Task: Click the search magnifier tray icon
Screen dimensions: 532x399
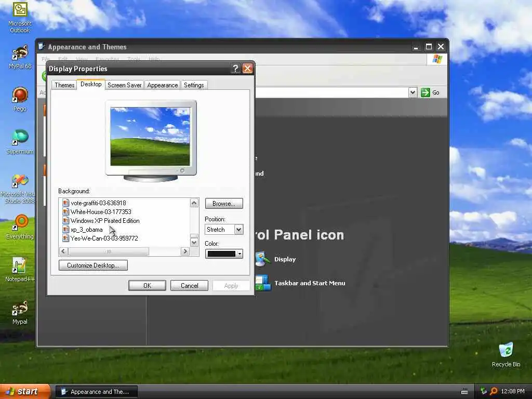Action: coord(494,391)
